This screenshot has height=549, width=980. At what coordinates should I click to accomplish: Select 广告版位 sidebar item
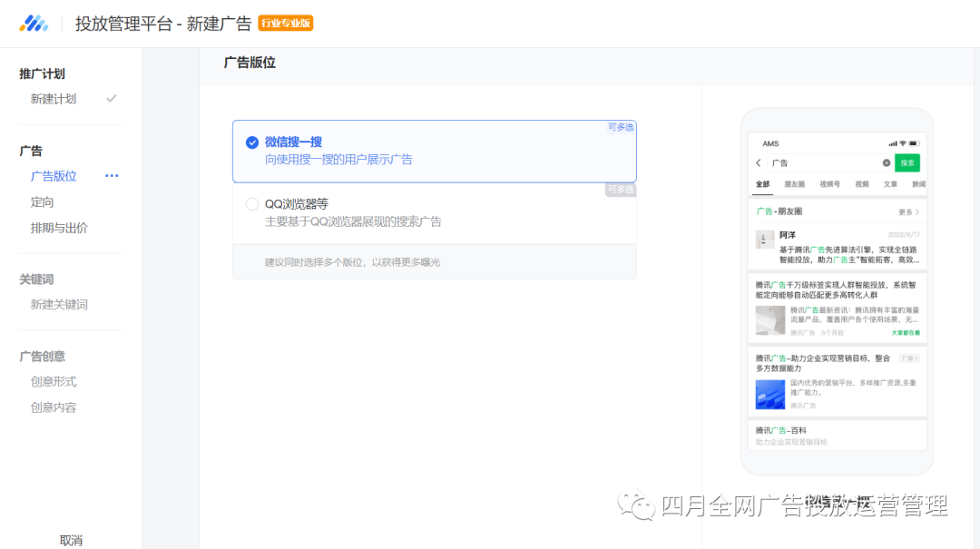pos(54,176)
